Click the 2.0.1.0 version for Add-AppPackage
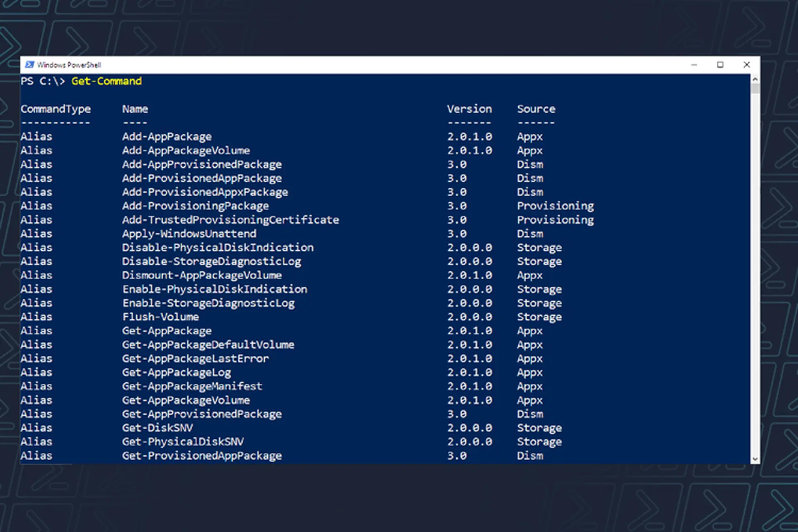The image size is (798, 532). pos(470,137)
